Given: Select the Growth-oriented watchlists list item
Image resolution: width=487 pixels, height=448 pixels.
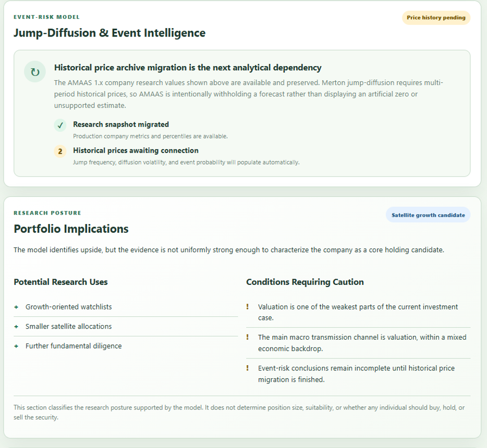Looking at the screenshot, I should (x=126, y=307).
